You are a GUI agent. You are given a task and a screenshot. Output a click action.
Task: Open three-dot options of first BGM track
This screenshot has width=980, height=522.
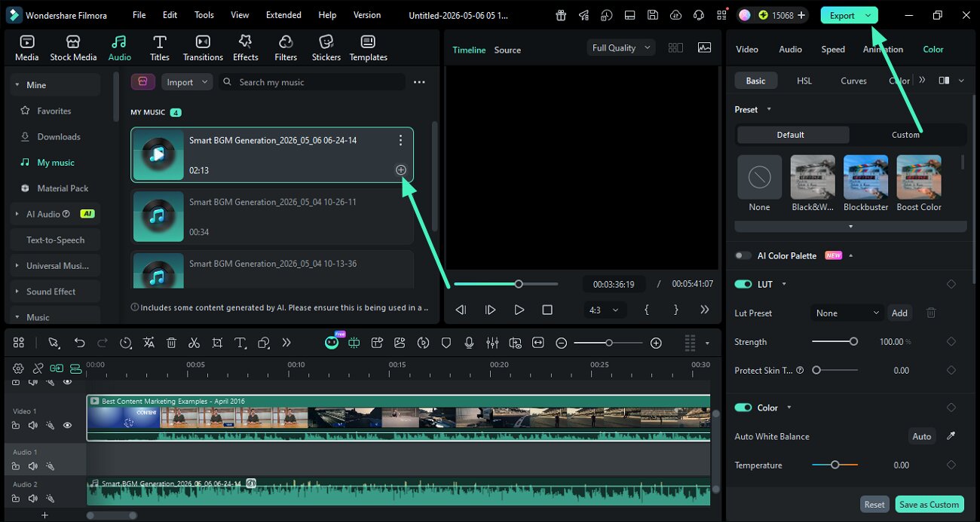tap(400, 140)
